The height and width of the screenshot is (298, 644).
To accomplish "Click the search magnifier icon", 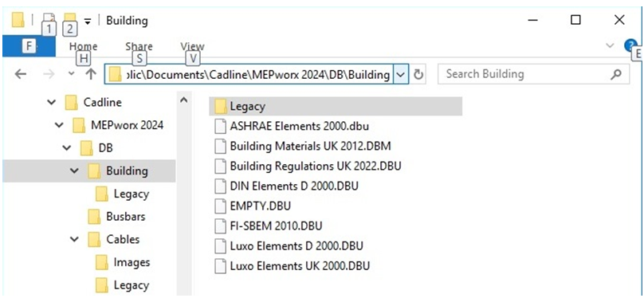I will (615, 74).
